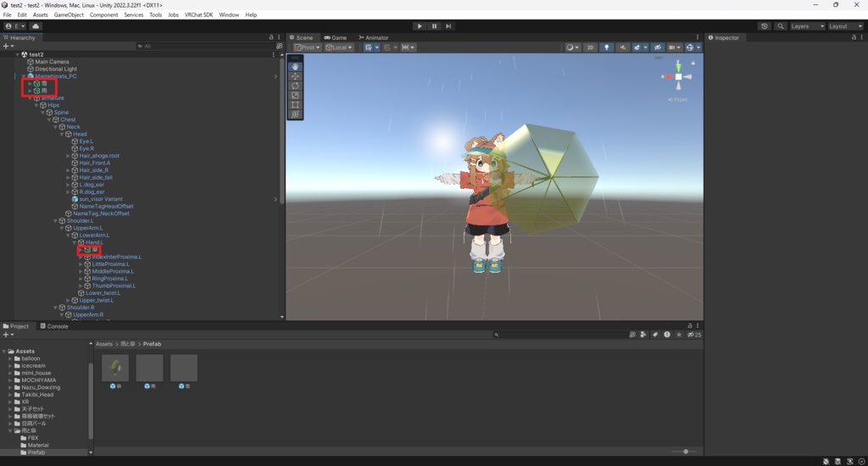Expand the balloon folder

(10, 358)
